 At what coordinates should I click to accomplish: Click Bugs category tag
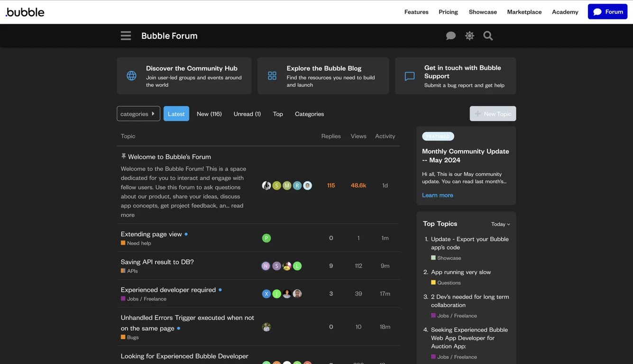coord(130,337)
